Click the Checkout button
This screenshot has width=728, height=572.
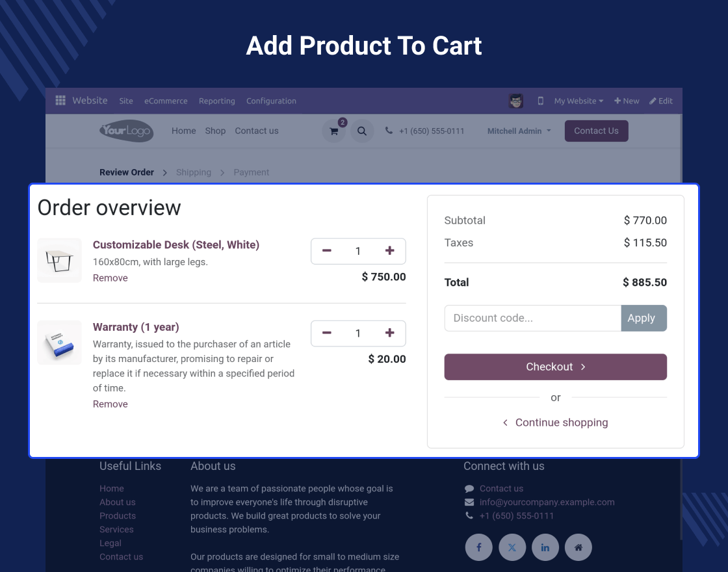coord(555,367)
